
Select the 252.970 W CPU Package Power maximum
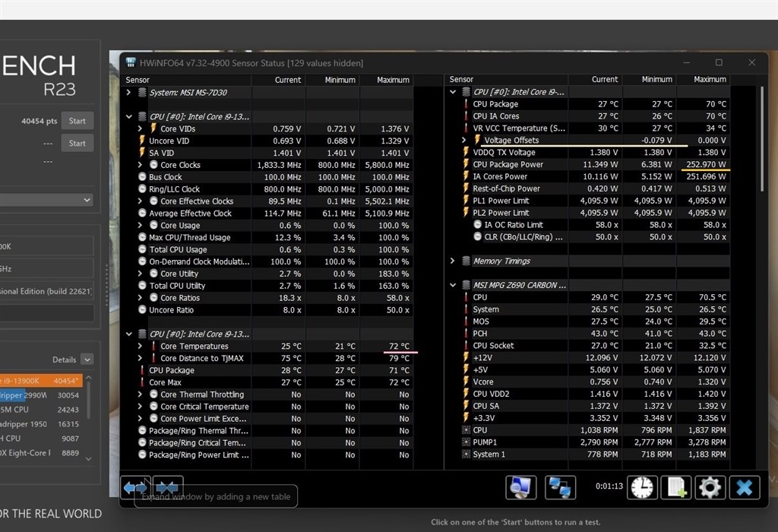click(706, 164)
